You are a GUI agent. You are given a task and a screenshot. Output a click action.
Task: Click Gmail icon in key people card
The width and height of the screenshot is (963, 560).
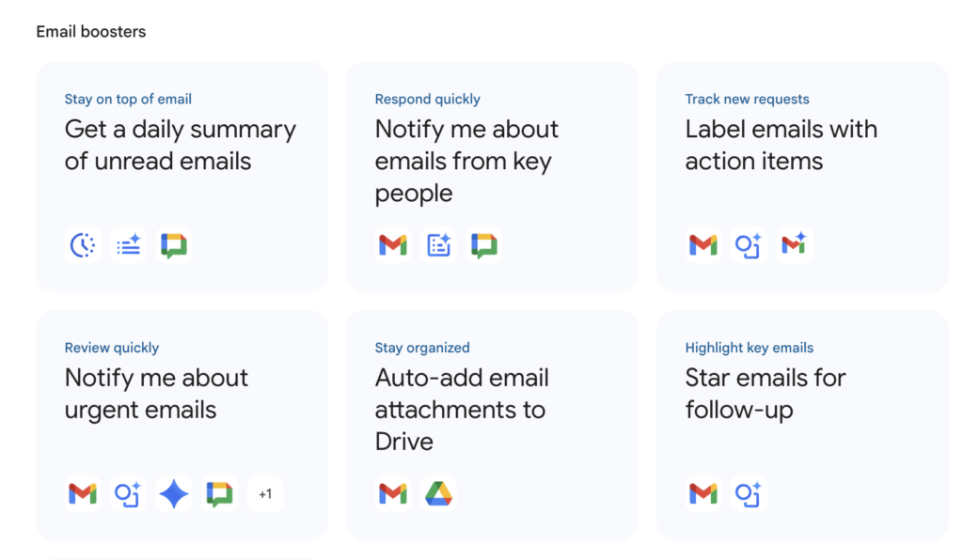point(393,246)
